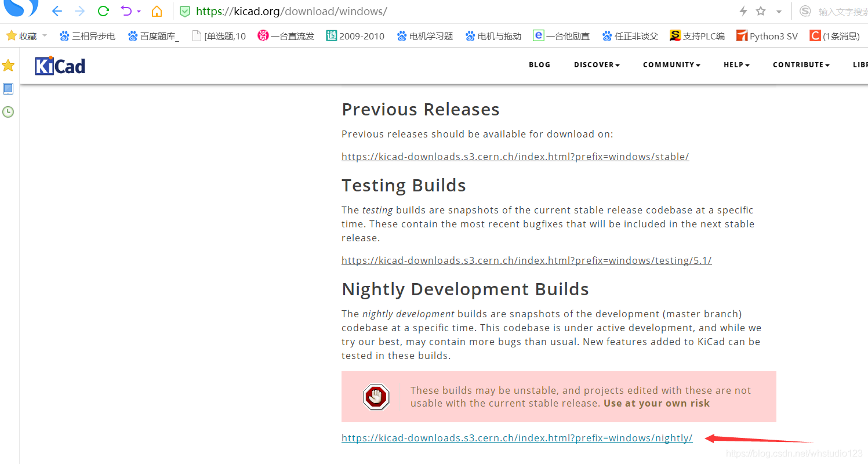
Task: Open the 2009-2010 bookmark
Action: [355, 36]
